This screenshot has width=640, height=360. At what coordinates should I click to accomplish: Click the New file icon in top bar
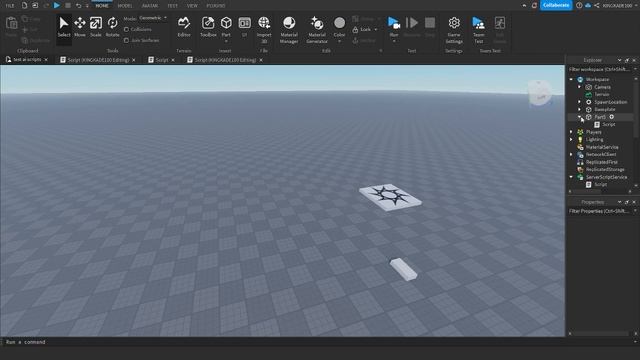tap(24, 5)
